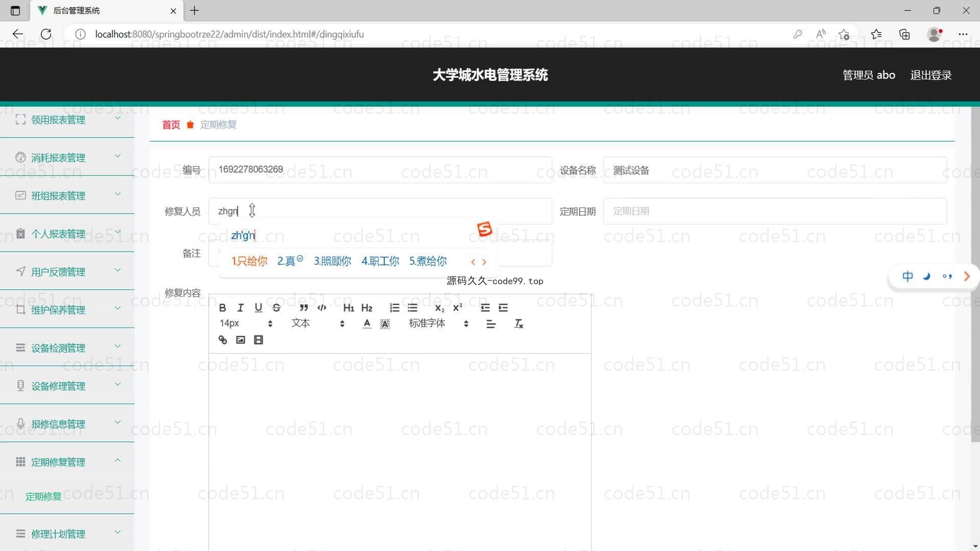Insert blockquote in editor

[304, 308]
